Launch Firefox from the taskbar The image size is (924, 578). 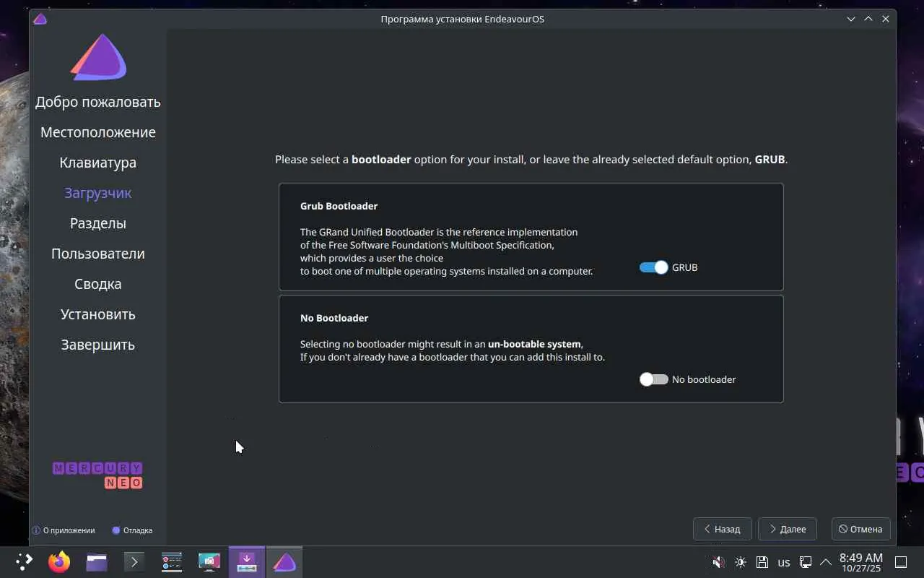point(59,561)
